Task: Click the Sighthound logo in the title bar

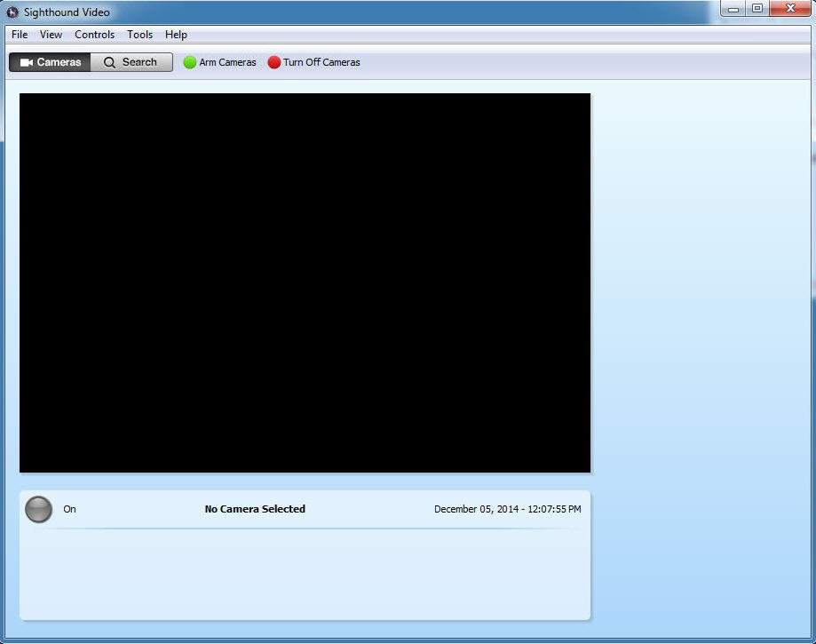Action: tap(12, 12)
